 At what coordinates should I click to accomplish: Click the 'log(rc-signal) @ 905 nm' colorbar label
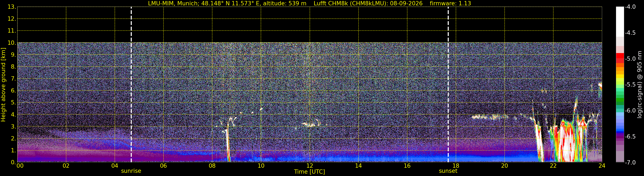[x=640, y=85]
